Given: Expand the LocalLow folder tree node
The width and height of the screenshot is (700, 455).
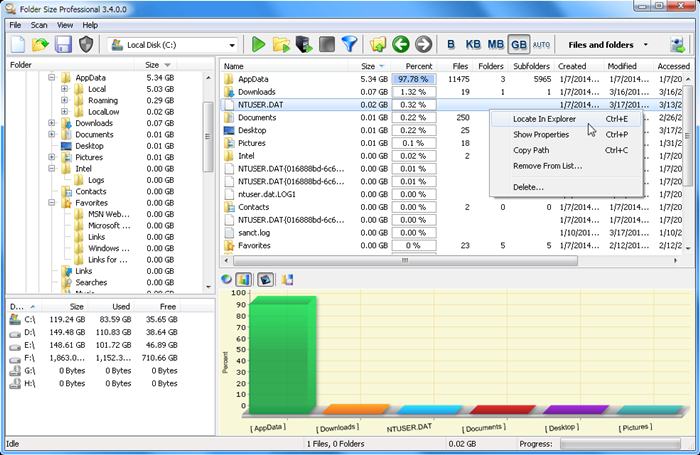Looking at the screenshot, I should [x=64, y=112].
